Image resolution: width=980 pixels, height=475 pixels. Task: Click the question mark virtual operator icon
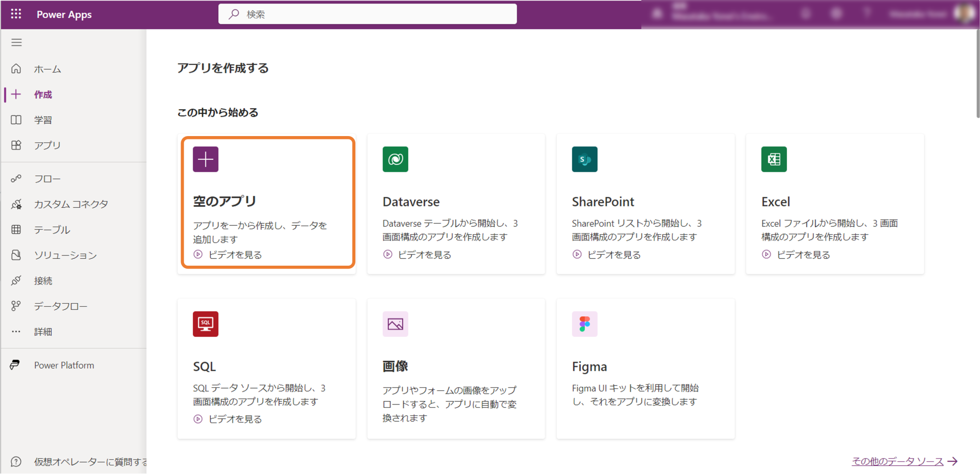16,462
